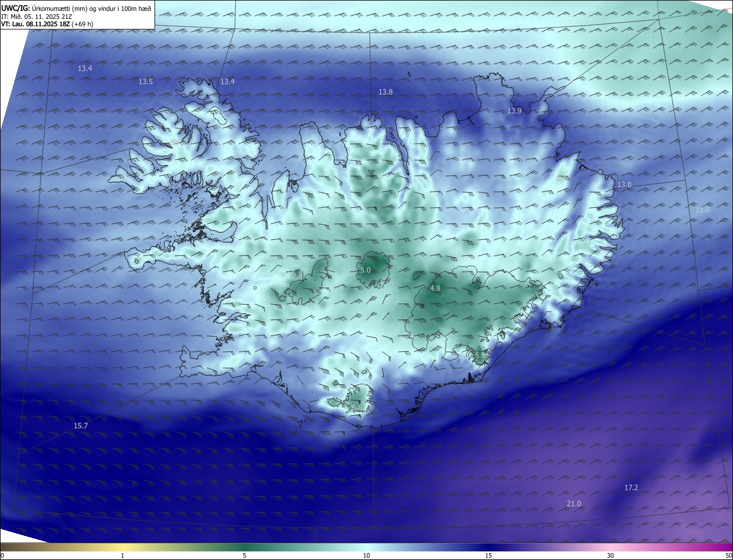Click the precipitation color scale bar
The height and width of the screenshot is (560, 733).
coord(366,547)
